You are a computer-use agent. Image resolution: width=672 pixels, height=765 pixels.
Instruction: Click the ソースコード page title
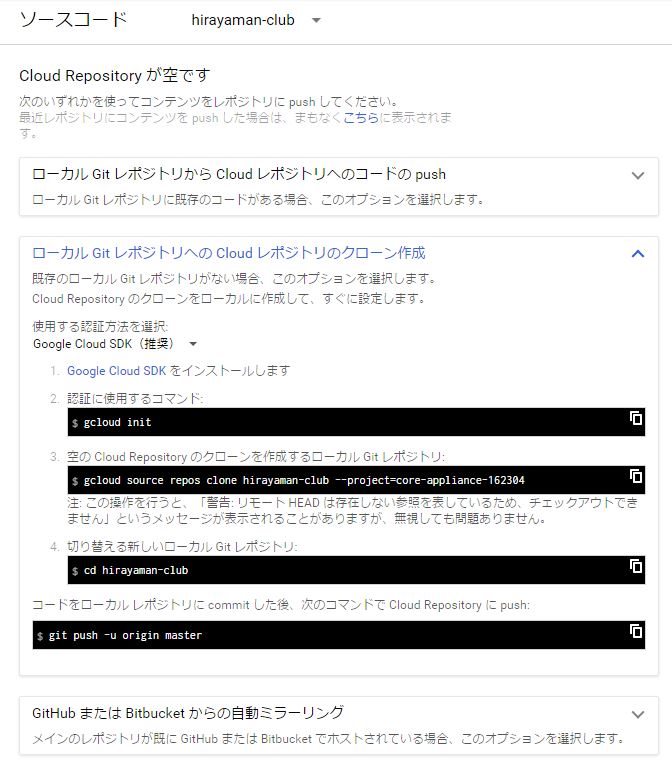tap(73, 20)
